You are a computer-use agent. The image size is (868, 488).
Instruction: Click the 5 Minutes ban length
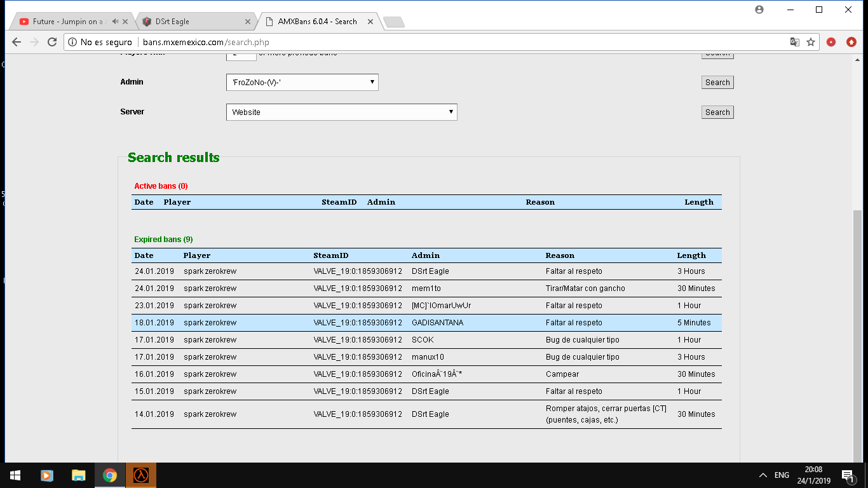694,323
